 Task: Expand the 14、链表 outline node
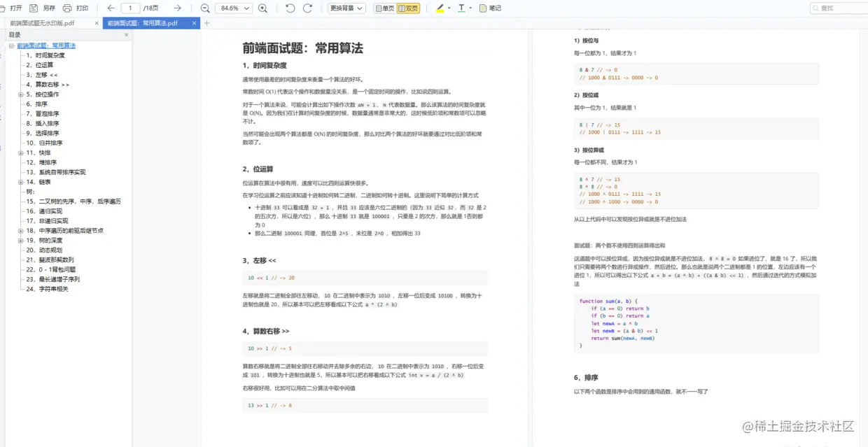tap(20, 182)
